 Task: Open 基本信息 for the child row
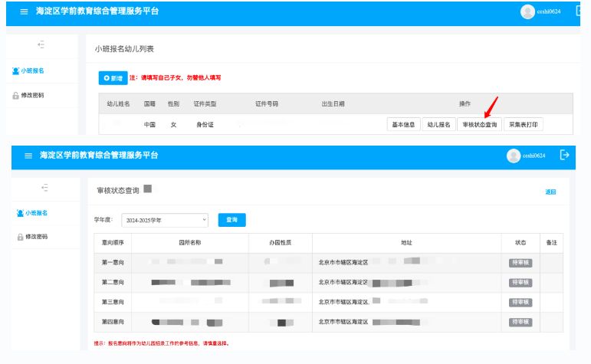pyautogui.click(x=403, y=125)
